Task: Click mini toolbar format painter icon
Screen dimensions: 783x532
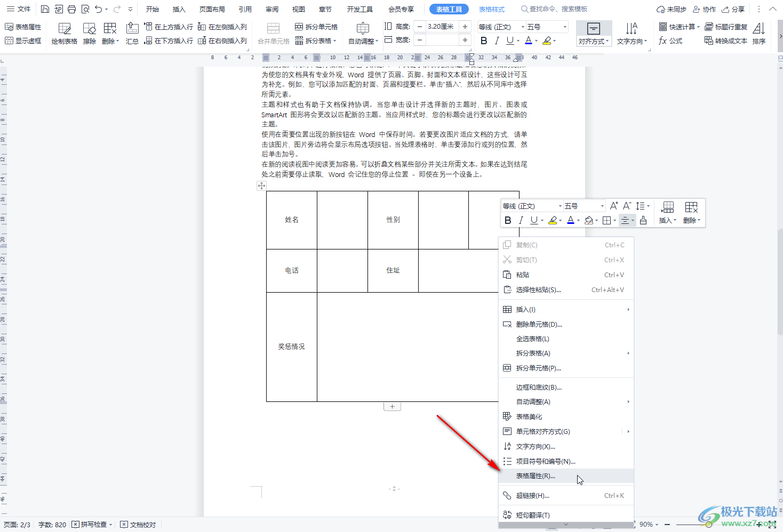Action: pos(643,220)
